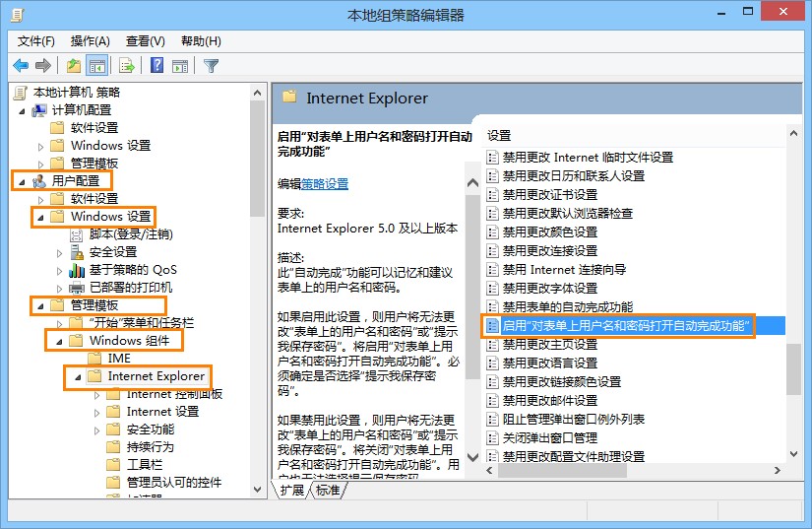This screenshot has width=812, height=529.
Task: Switch to the 标准 tab
Action: tap(328, 490)
